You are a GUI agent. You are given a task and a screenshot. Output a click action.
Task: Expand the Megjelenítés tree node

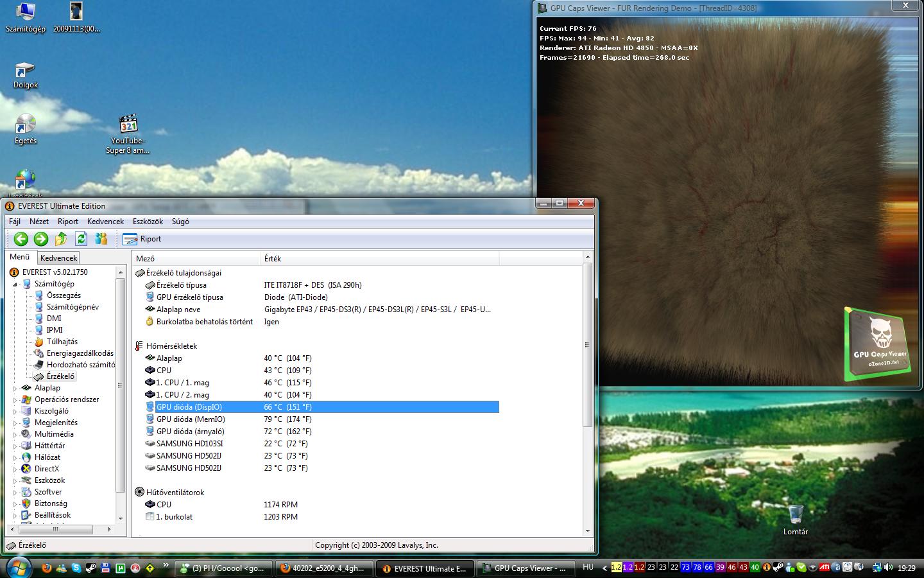point(15,423)
